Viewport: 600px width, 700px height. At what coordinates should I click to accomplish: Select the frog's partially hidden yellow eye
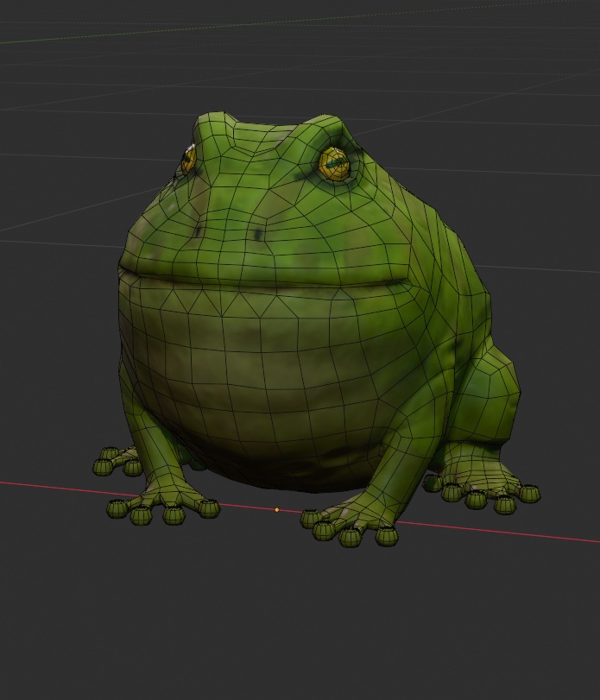[189, 161]
